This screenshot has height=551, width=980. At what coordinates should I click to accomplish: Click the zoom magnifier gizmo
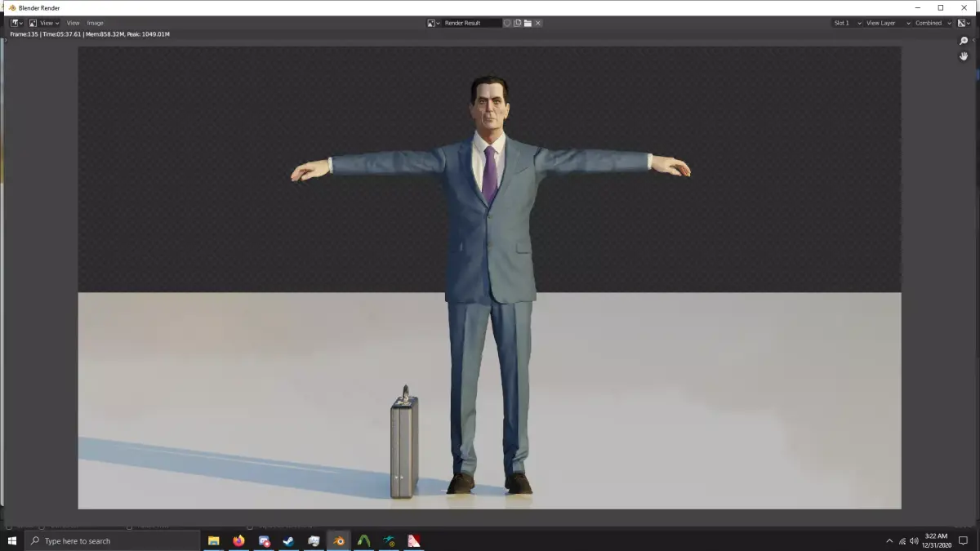coord(964,41)
